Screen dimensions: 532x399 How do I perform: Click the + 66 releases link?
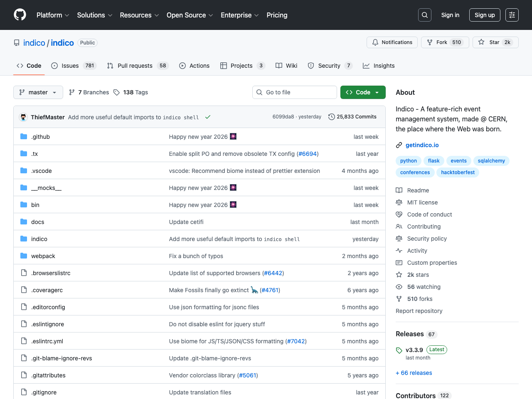pyautogui.click(x=414, y=373)
